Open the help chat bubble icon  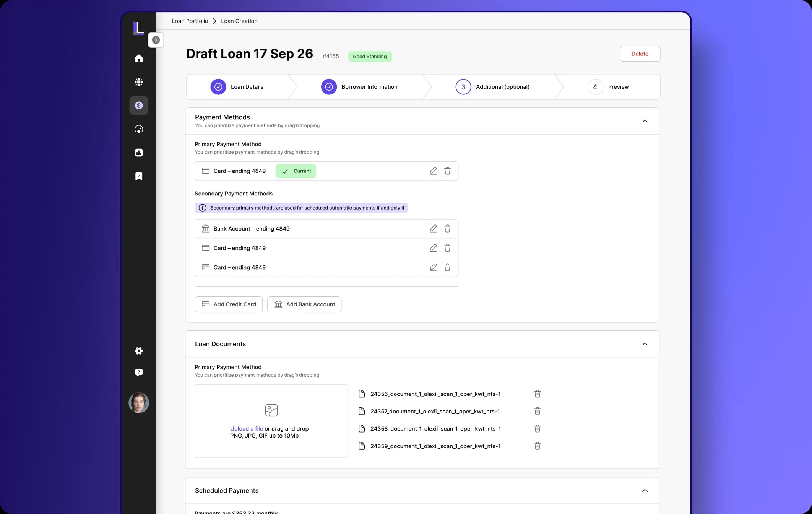coord(139,372)
